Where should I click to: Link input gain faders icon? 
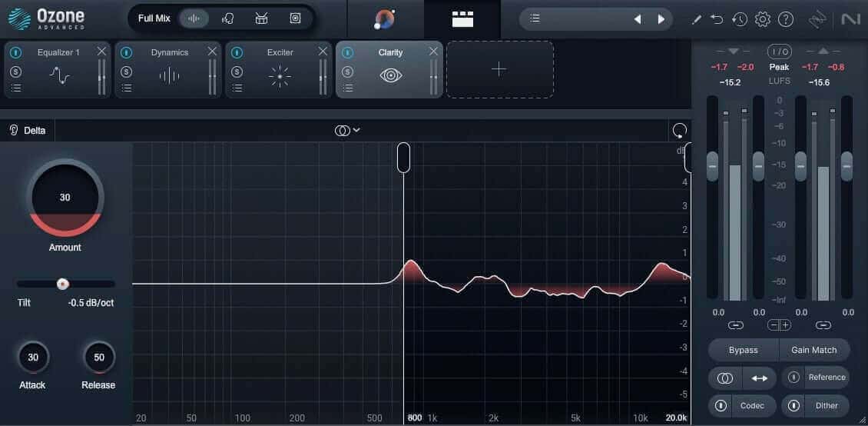click(736, 325)
